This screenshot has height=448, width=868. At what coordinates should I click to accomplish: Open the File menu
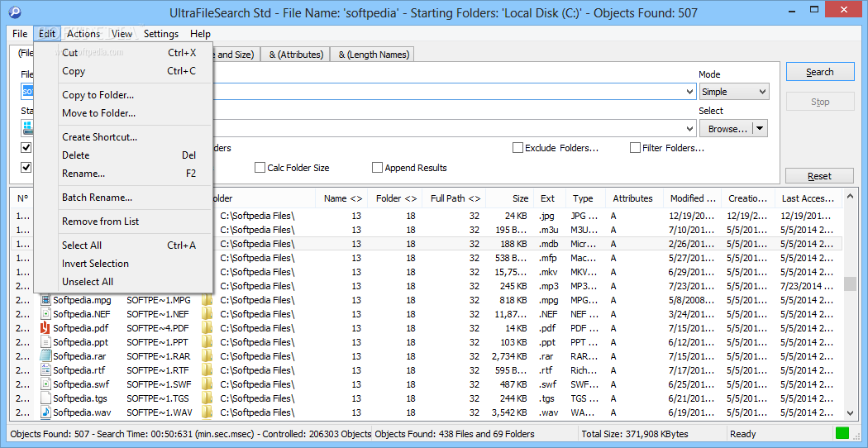pyautogui.click(x=19, y=34)
